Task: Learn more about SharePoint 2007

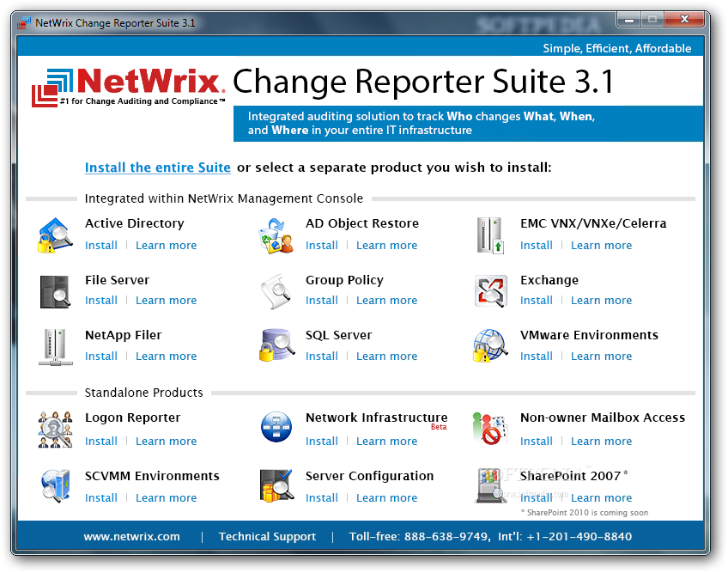Action: [x=601, y=497]
